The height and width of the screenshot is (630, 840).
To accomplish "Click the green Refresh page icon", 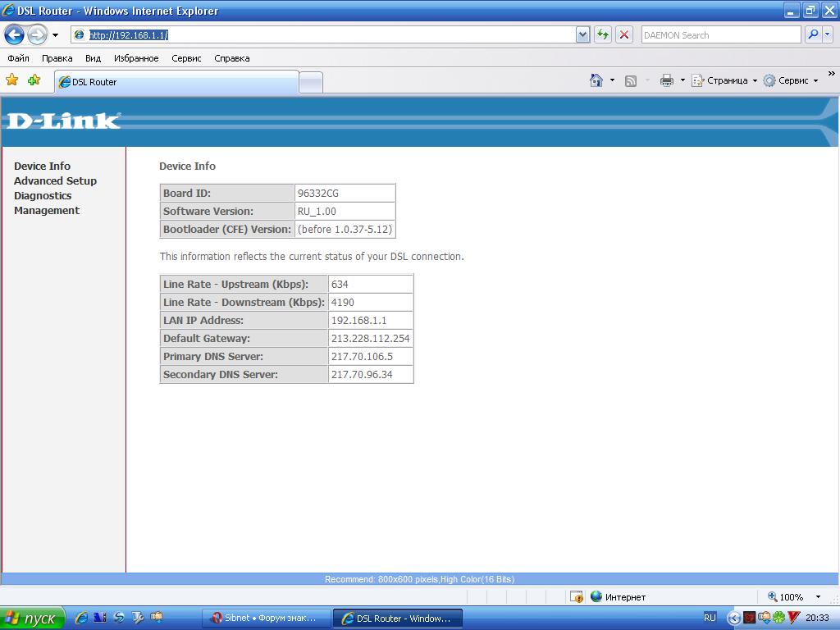I will 603,34.
